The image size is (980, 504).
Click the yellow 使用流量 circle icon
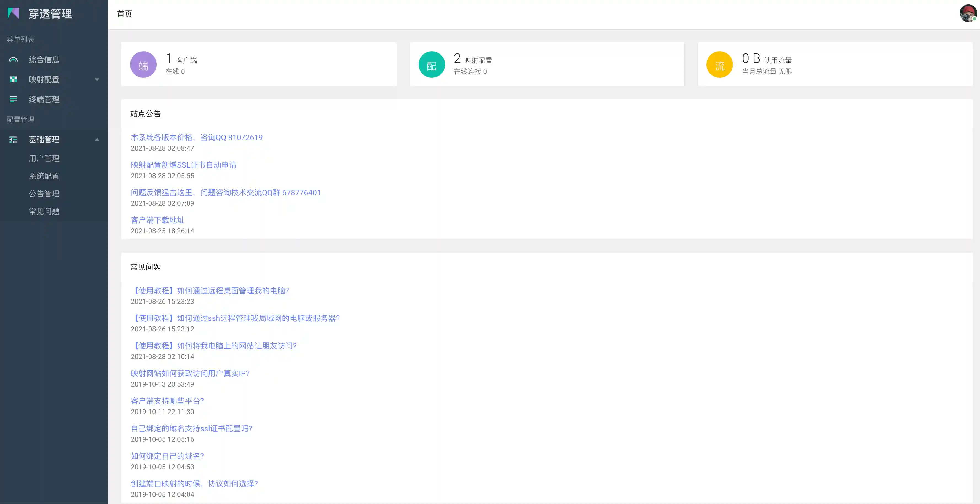coord(719,65)
